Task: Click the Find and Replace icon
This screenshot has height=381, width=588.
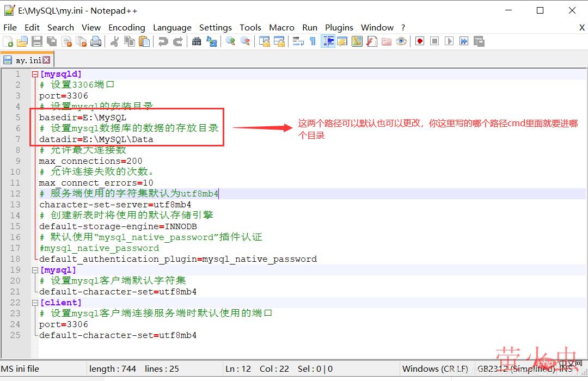Action: pyautogui.click(x=211, y=41)
